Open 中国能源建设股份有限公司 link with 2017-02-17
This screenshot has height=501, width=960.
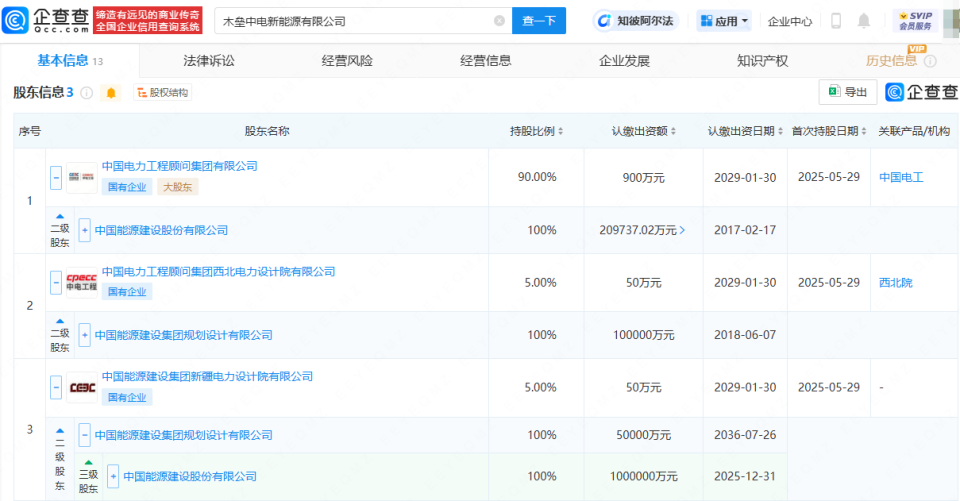click(x=161, y=230)
